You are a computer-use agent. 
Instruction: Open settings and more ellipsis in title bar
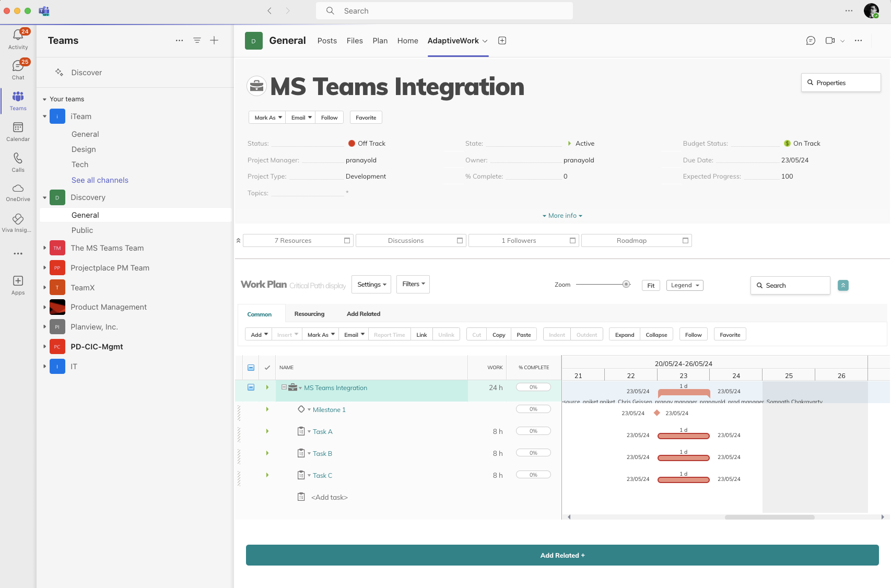pyautogui.click(x=849, y=10)
